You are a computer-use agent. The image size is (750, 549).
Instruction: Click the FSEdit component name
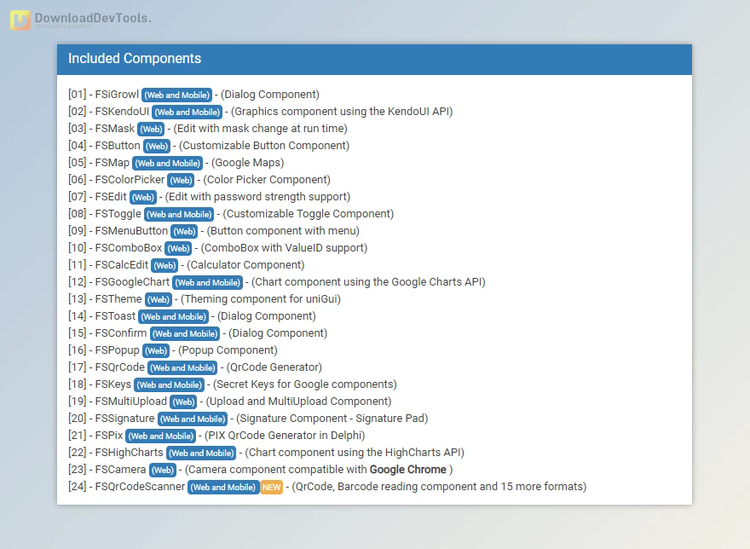(x=111, y=197)
